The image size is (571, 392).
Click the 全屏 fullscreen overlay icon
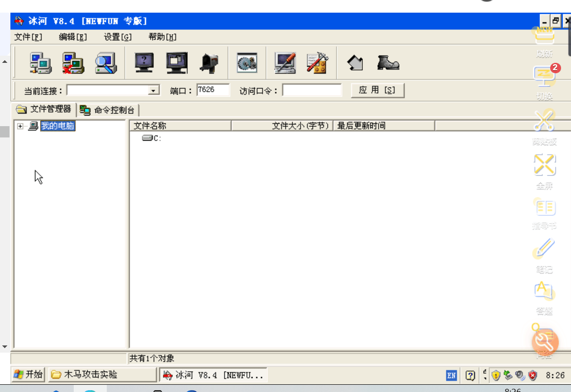(545, 171)
